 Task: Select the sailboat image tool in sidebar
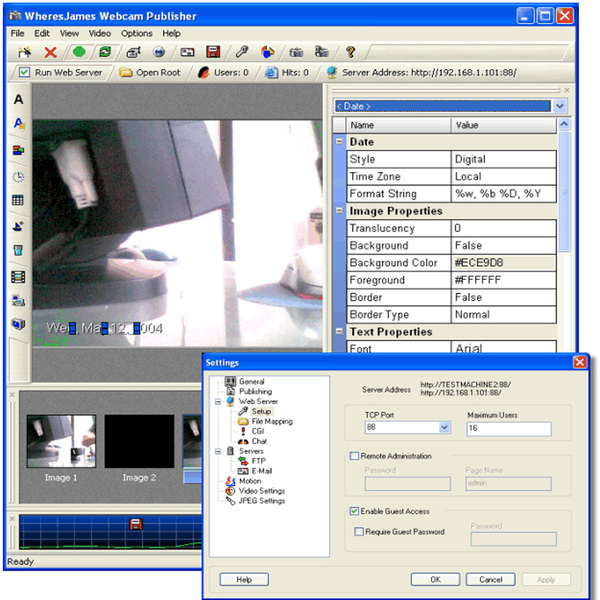[18, 226]
